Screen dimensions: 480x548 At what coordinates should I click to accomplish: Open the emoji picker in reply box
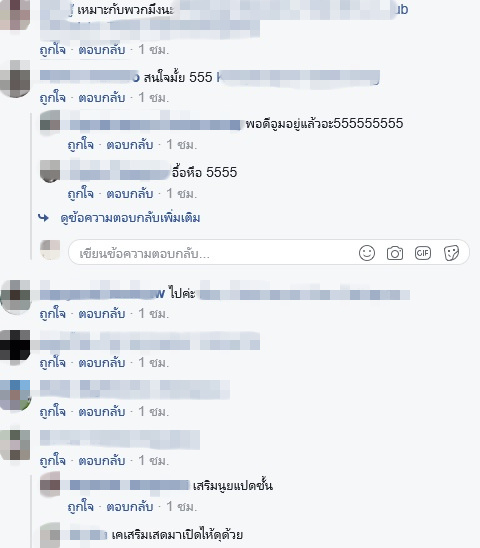367,253
